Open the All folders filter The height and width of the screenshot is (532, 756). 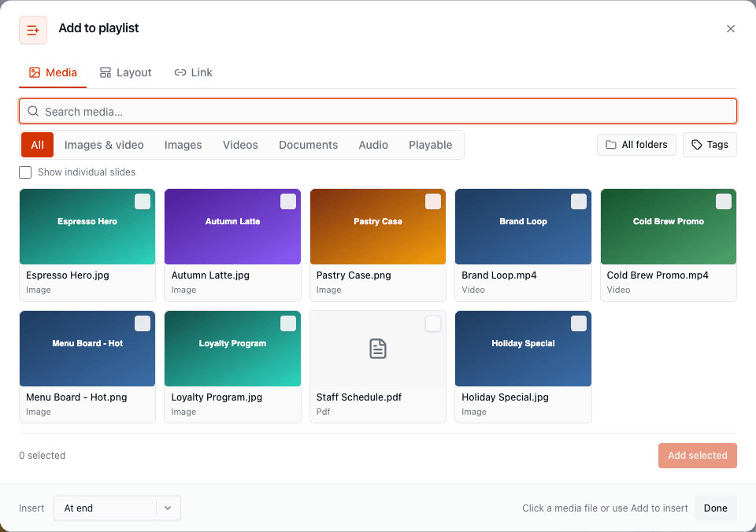click(x=636, y=145)
